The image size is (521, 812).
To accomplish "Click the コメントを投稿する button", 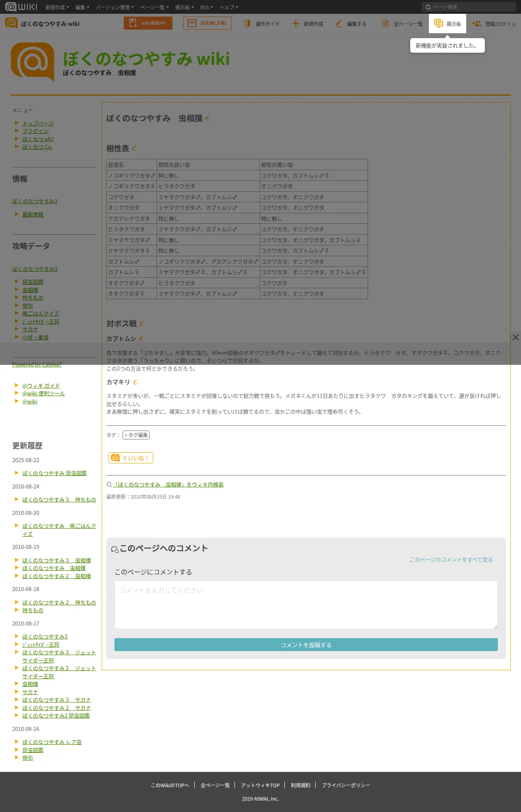I will [x=306, y=645].
